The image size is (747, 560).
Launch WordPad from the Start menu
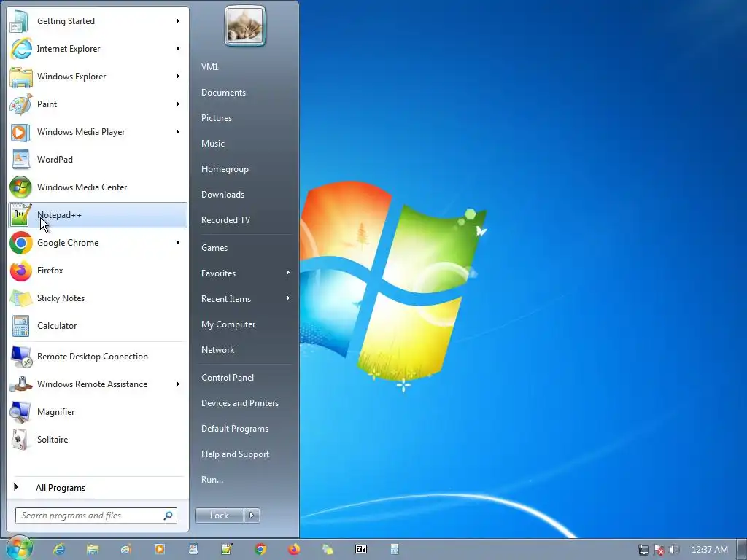[x=98, y=160]
